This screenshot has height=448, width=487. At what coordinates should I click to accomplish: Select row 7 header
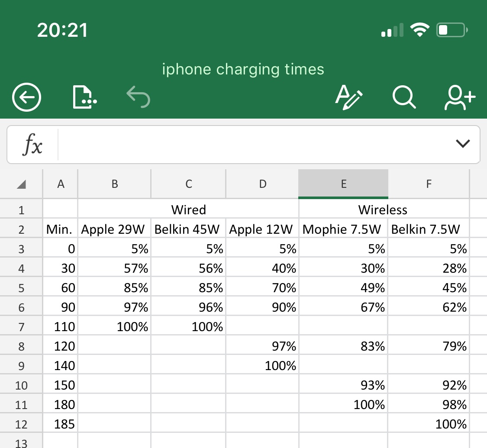click(21, 327)
